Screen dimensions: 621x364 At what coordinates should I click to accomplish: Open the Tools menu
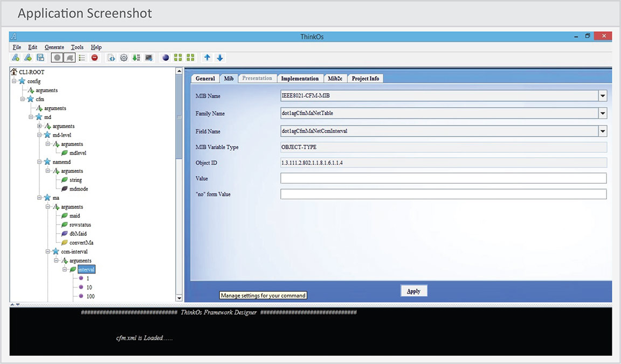pyautogui.click(x=77, y=47)
